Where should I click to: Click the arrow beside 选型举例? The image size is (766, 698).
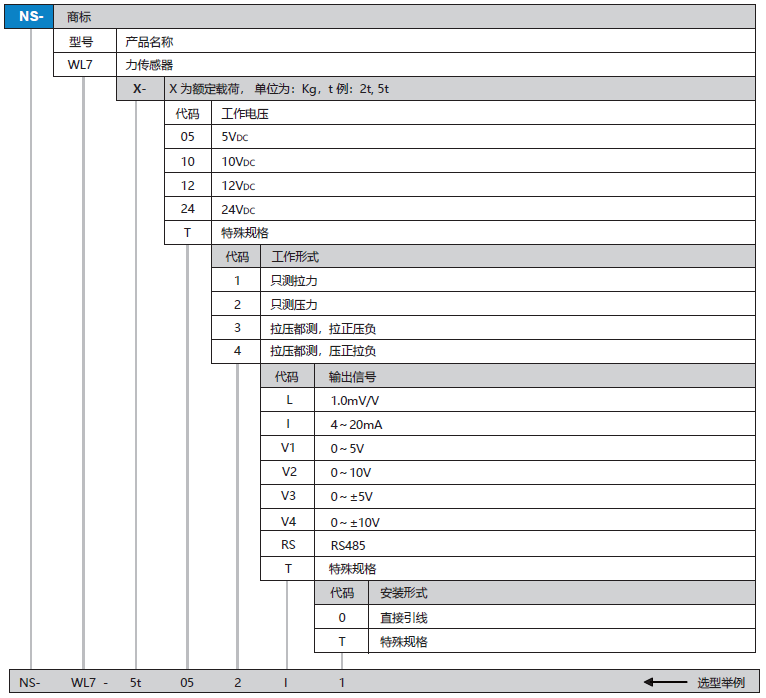pyautogui.click(x=665, y=682)
